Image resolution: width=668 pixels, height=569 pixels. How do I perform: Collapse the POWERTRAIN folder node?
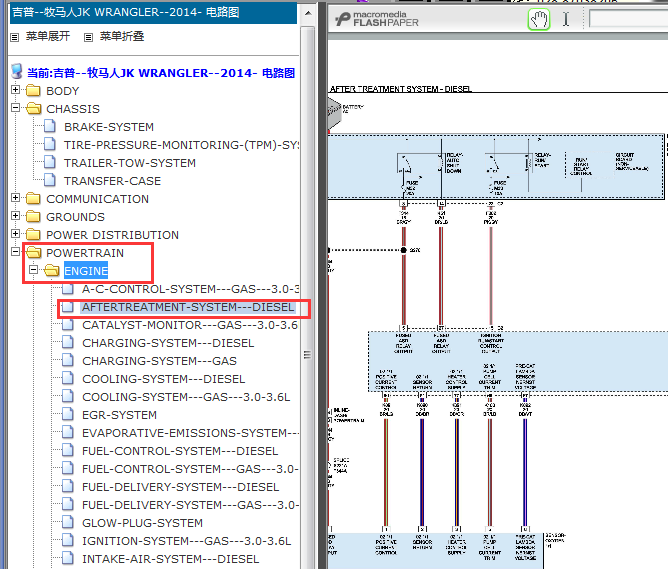click(x=15, y=252)
